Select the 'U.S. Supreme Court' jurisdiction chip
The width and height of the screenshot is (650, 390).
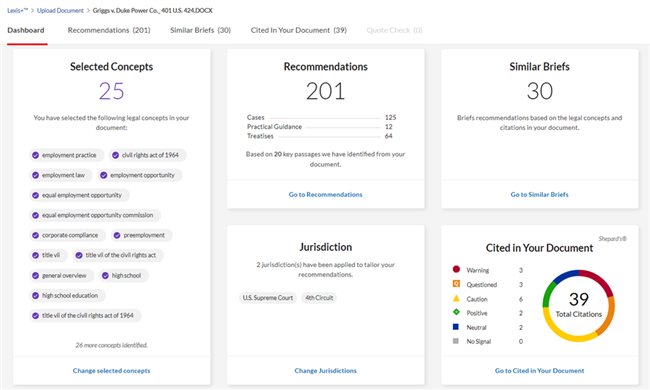pyautogui.click(x=268, y=298)
